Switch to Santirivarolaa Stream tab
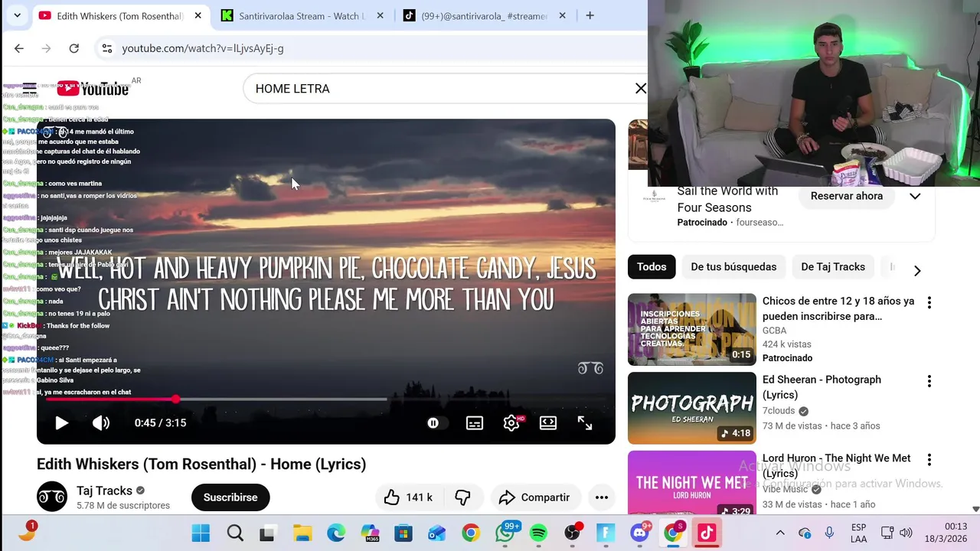Image resolution: width=980 pixels, height=551 pixels. 302,15
